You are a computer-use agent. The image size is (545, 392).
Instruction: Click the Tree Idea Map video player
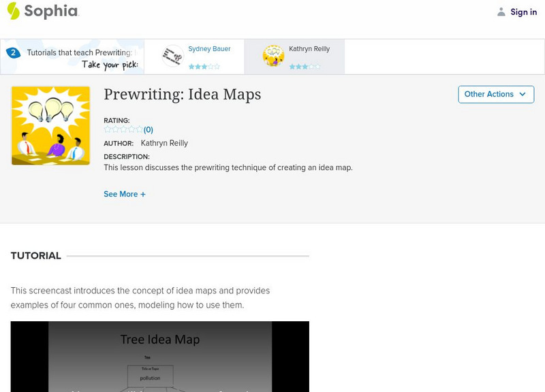pyautogui.click(x=160, y=357)
